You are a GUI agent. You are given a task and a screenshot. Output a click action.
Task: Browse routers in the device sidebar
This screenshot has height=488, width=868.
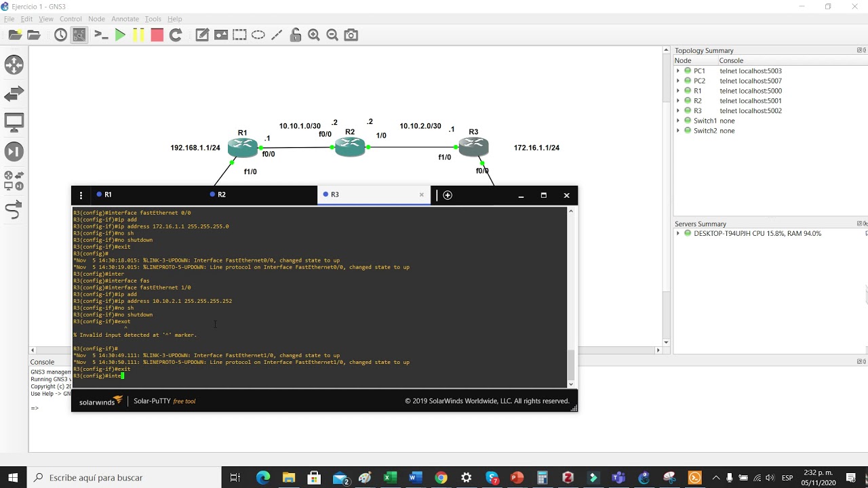tap(14, 65)
